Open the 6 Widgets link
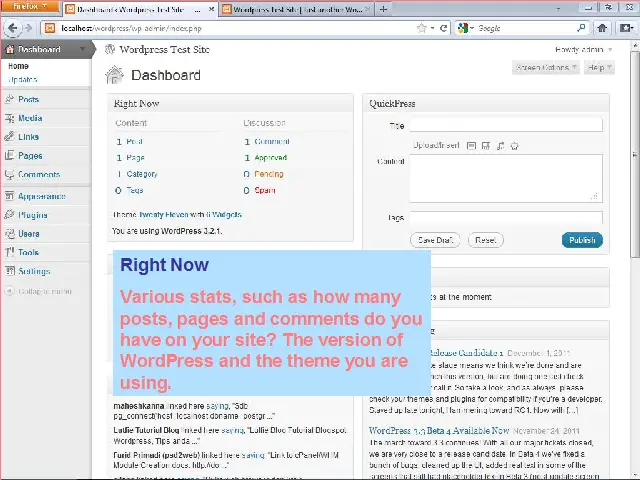The image size is (640, 480). click(x=224, y=214)
